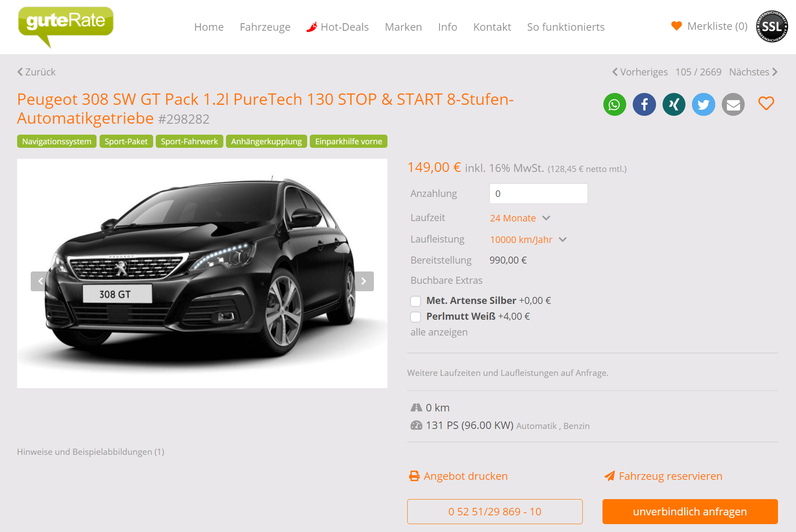Screen dimensions: 796x532
Task: Tick Perlmutt Weiß extra
Action: tap(416, 317)
